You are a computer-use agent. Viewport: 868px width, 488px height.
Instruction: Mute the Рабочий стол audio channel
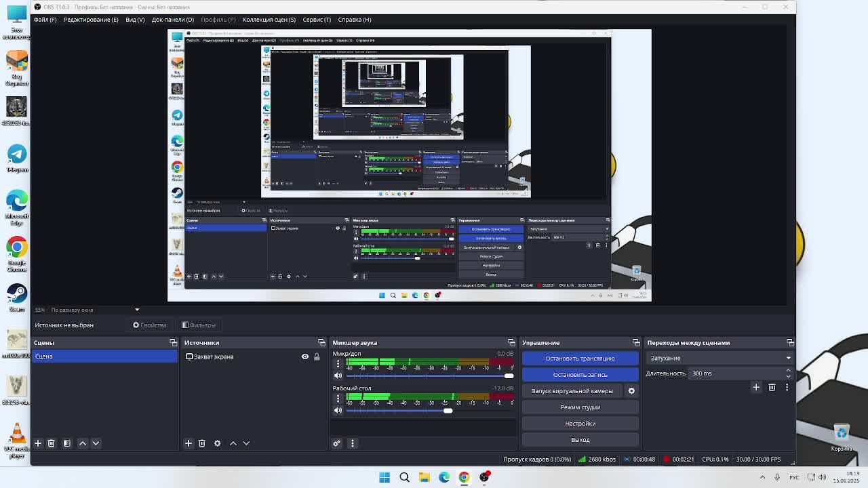(x=338, y=410)
